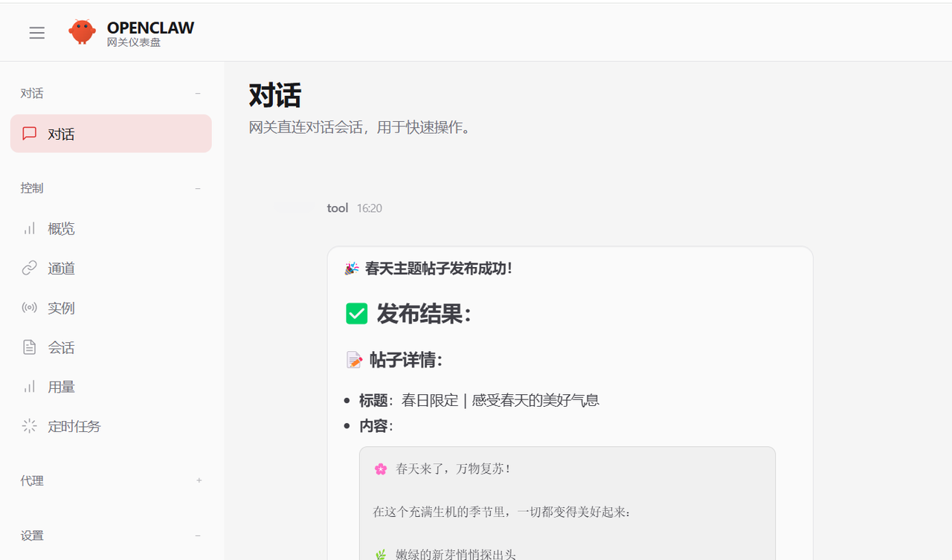Click the 网关直连对话会话 description line
This screenshot has width=952, height=560.
[x=360, y=127]
